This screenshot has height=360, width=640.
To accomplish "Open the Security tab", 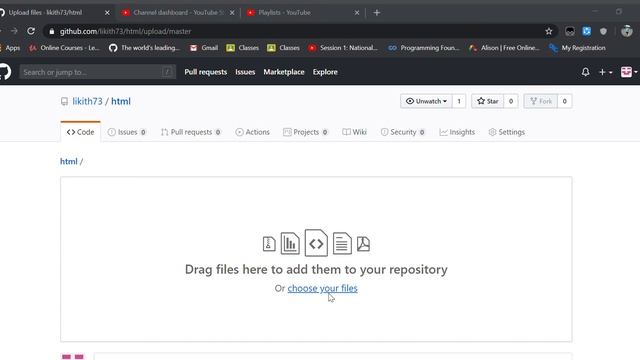I will (403, 132).
